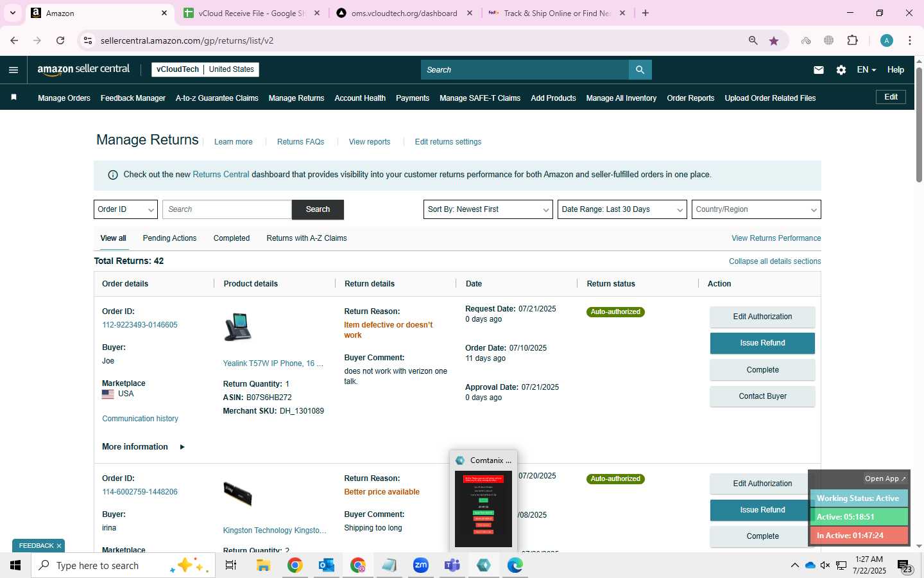Expand More information for first return
Viewport: 924px width, 578px height.
144,447
